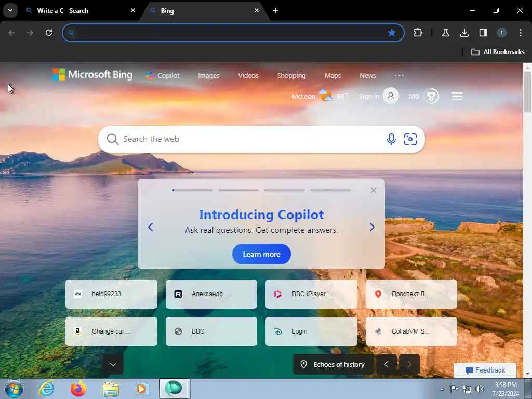
Task: Show next Copilot promo slide
Action: (x=372, y=227)
